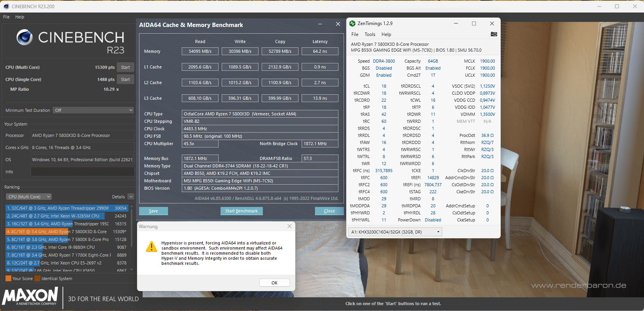This screenshot has height=311, width=644.
Task: Click the ZenTimings screenshot camera icon
Action: (494, 34)
